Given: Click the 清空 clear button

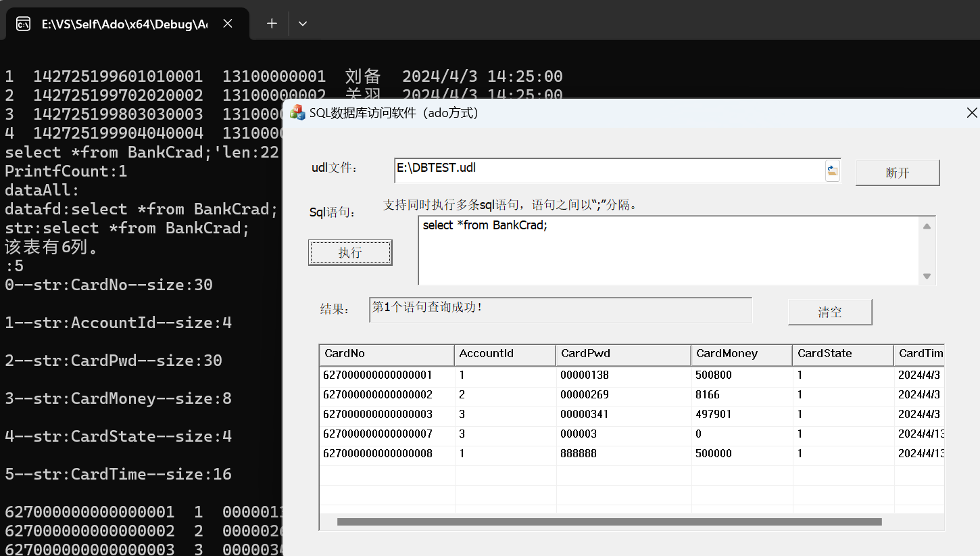Looking at the screenshot, I should point(830,312).
